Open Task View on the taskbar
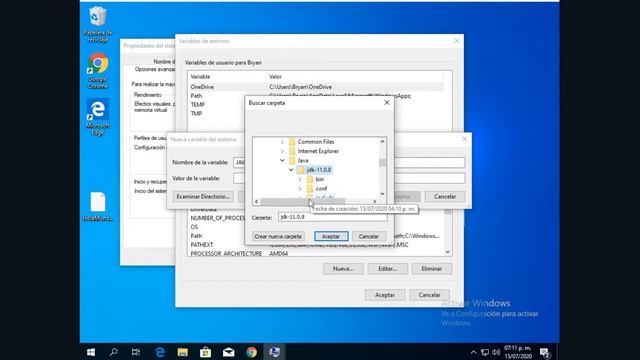 (x=136, y=352)
